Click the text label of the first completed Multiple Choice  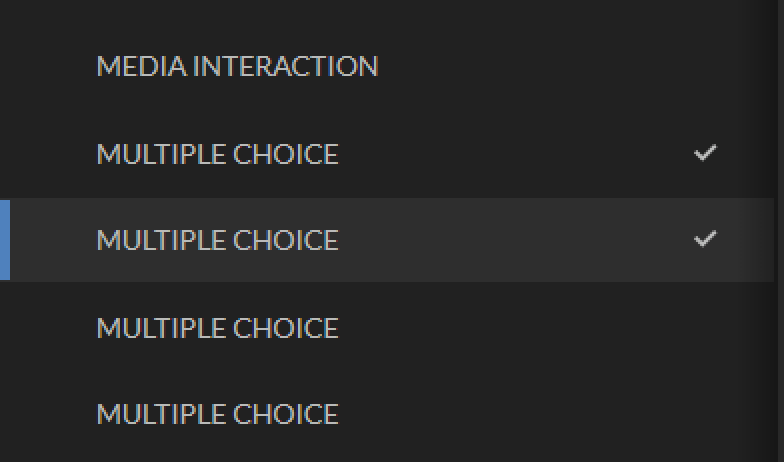217,154
